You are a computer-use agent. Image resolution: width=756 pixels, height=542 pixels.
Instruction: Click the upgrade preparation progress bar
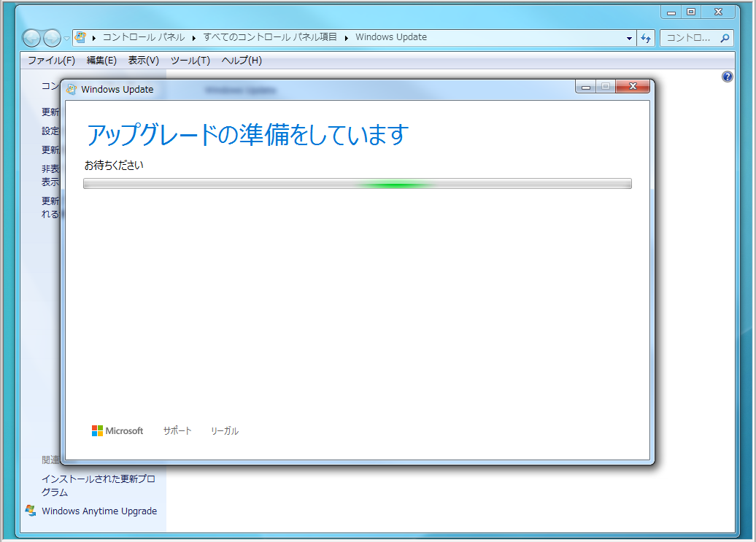pyautogui.click(x=358, y=184)
